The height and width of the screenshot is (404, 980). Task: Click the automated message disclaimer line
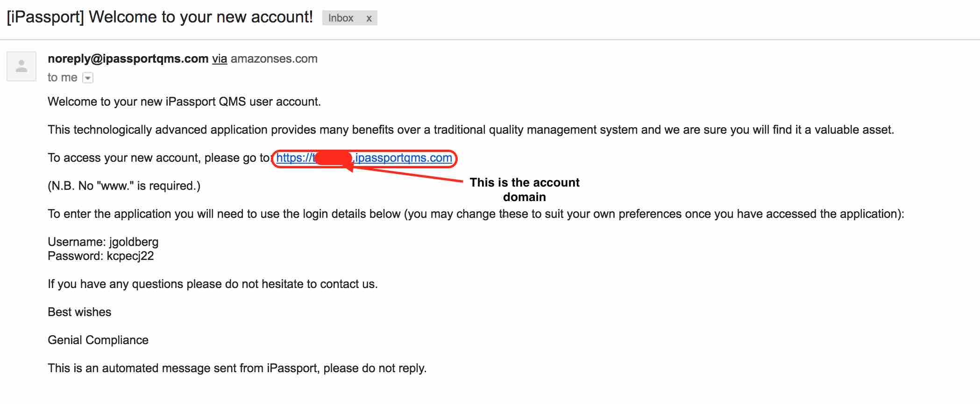237,368
